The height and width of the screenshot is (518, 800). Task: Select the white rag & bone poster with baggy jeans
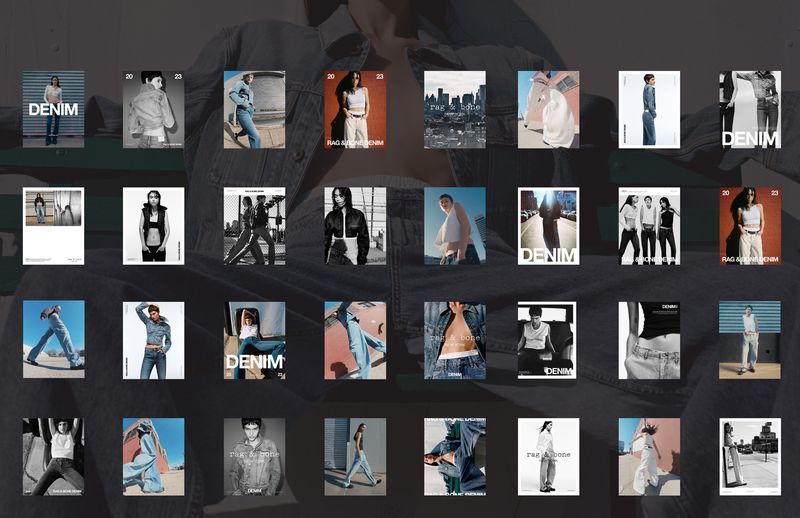(548, 457)
